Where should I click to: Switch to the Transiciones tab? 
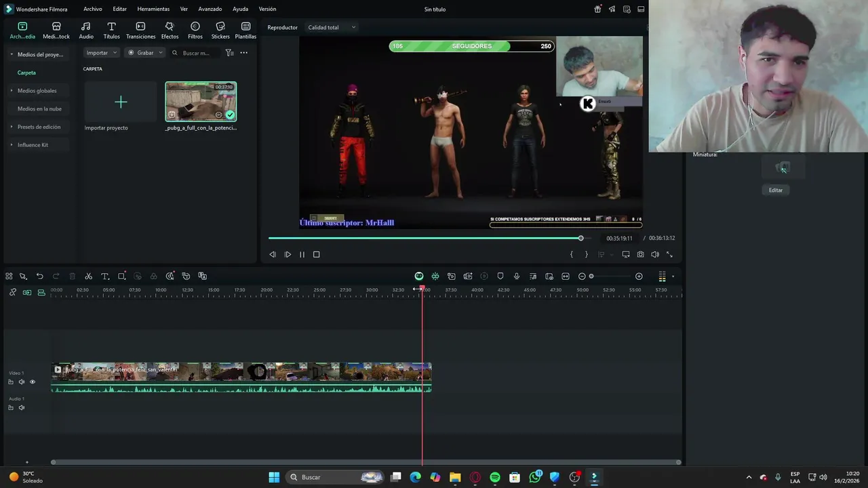(140, 30)
